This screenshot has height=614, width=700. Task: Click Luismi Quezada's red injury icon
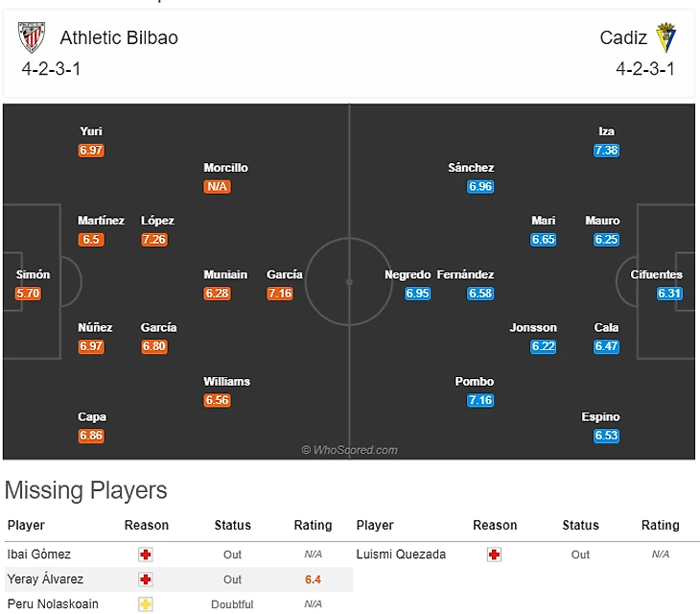tap(495, 555)
